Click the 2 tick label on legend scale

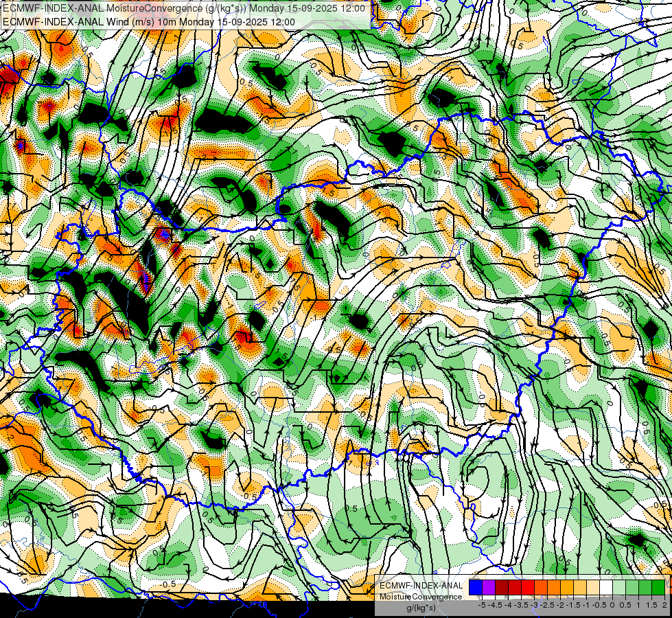664,605
